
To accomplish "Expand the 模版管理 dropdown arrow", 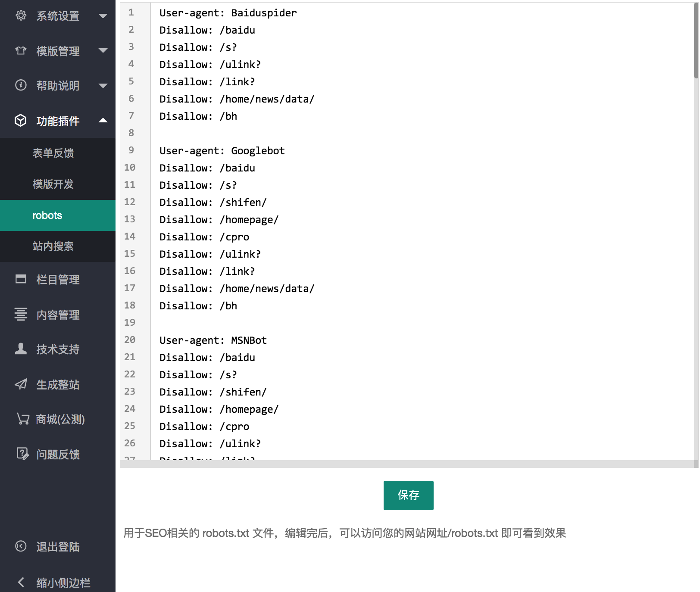I will [103, 51].
